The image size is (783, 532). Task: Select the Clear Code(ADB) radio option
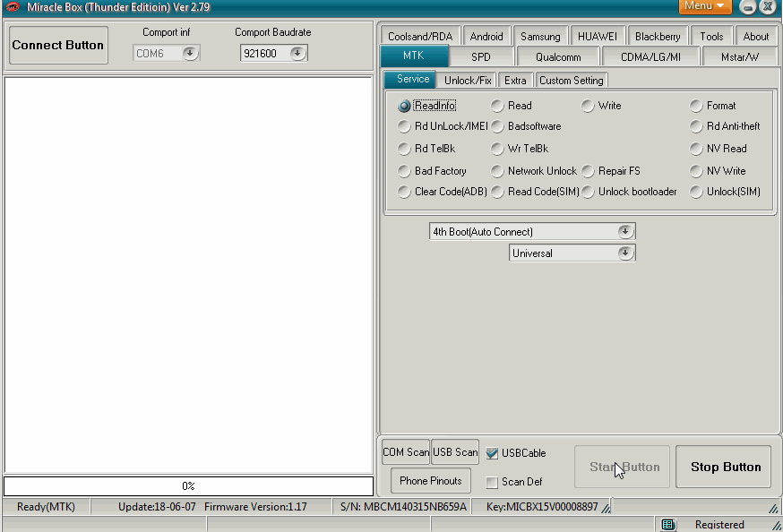[404, 192]
